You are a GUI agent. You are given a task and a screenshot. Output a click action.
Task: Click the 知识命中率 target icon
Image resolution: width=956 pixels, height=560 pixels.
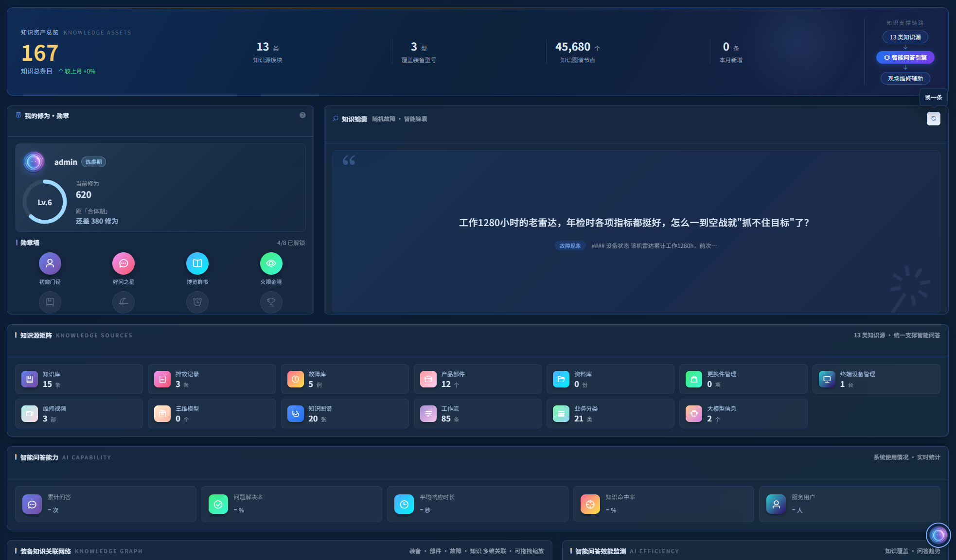pos(590,504)
